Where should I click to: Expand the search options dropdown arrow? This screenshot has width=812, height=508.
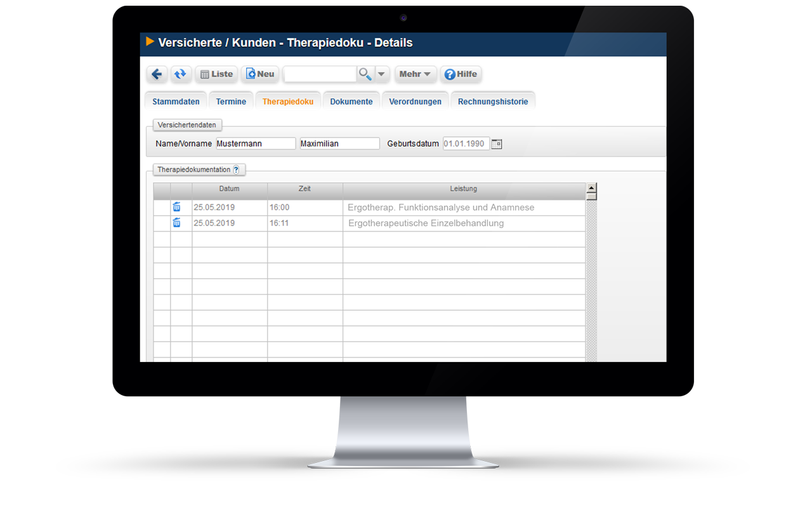381,74
